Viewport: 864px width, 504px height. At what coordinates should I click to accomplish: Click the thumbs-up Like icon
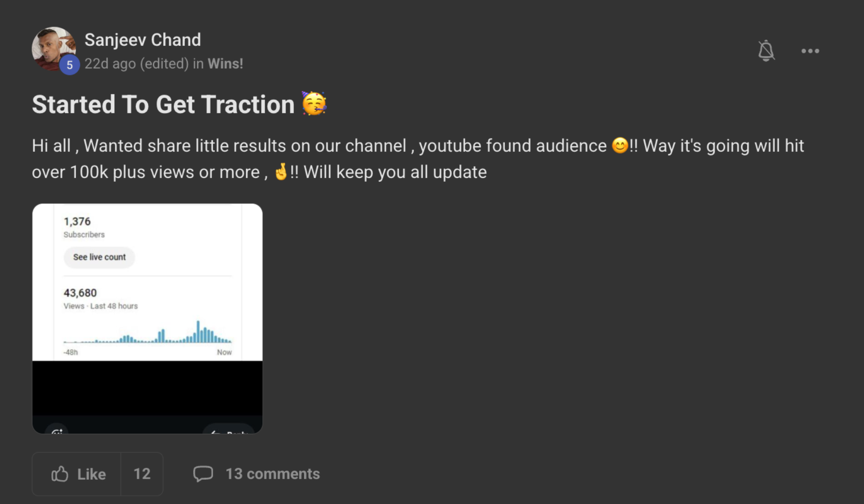60,474
